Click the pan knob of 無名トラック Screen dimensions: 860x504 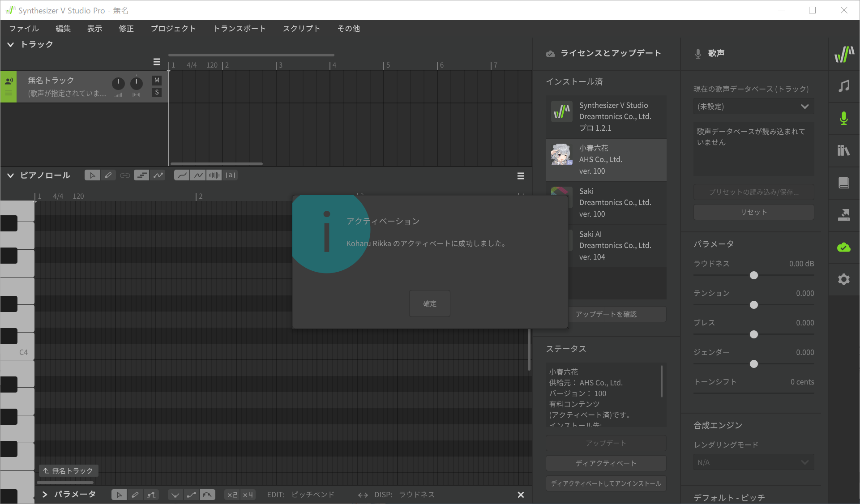click(136, 83)
